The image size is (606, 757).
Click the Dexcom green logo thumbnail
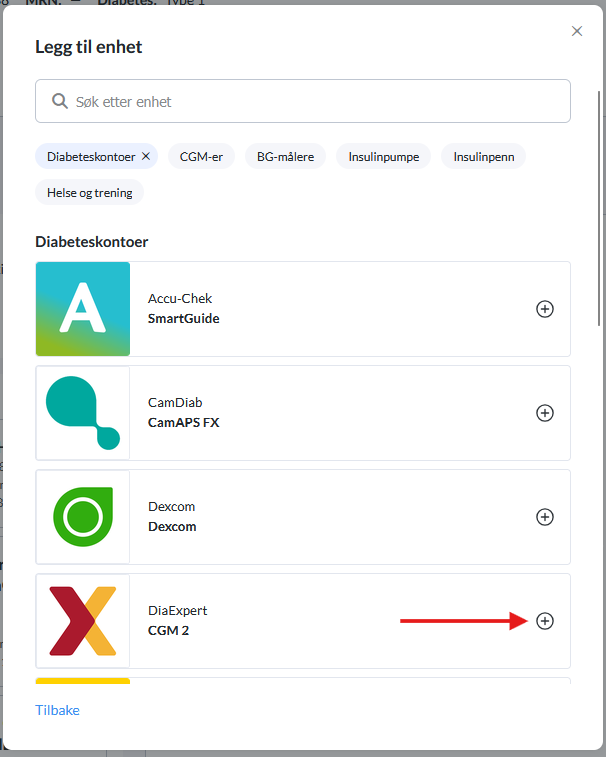pyautogui.click(x=83, y=517)
